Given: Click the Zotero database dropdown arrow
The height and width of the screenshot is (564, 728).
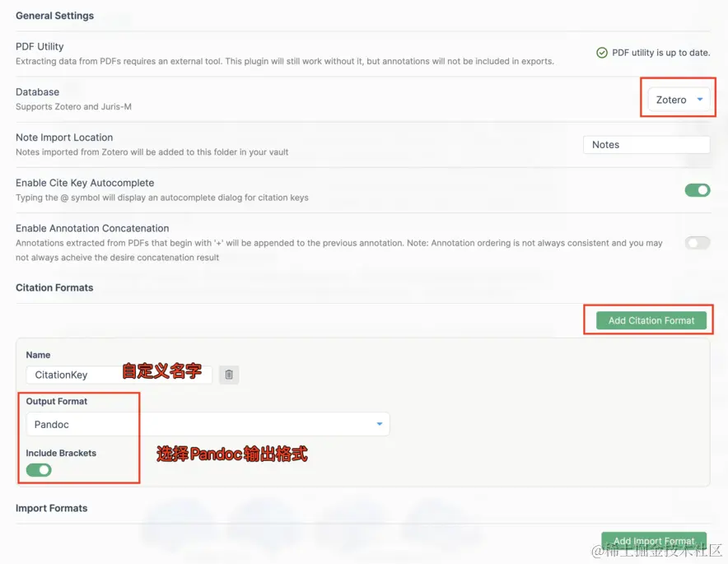Looking at the screenshot, I should tap(700, 100).
